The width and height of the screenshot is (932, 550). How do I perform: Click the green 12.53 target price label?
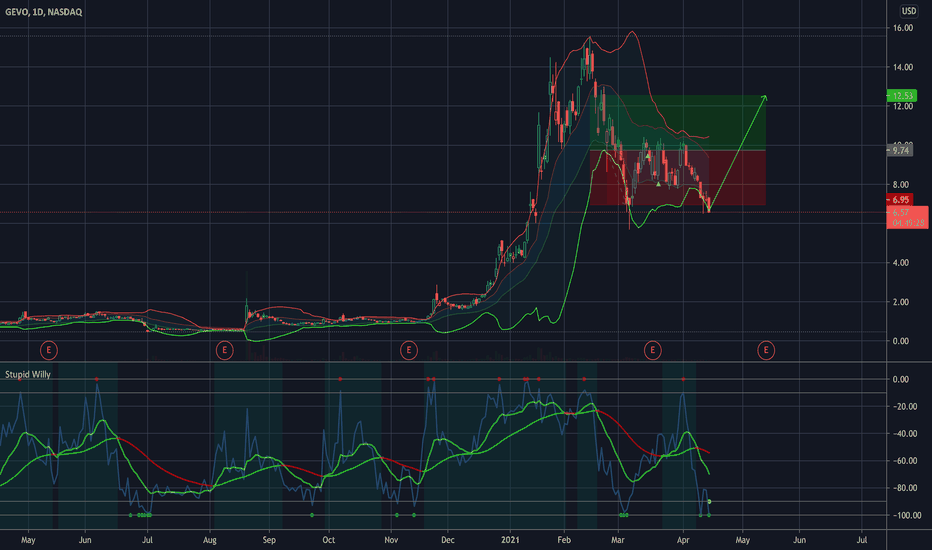pos(902,95)
